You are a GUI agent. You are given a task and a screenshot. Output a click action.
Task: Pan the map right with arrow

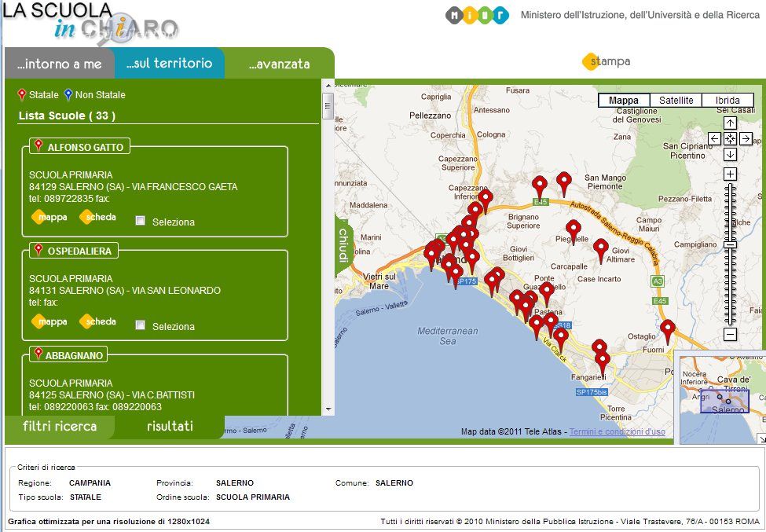pyautogui.click(x=746, y=138)
